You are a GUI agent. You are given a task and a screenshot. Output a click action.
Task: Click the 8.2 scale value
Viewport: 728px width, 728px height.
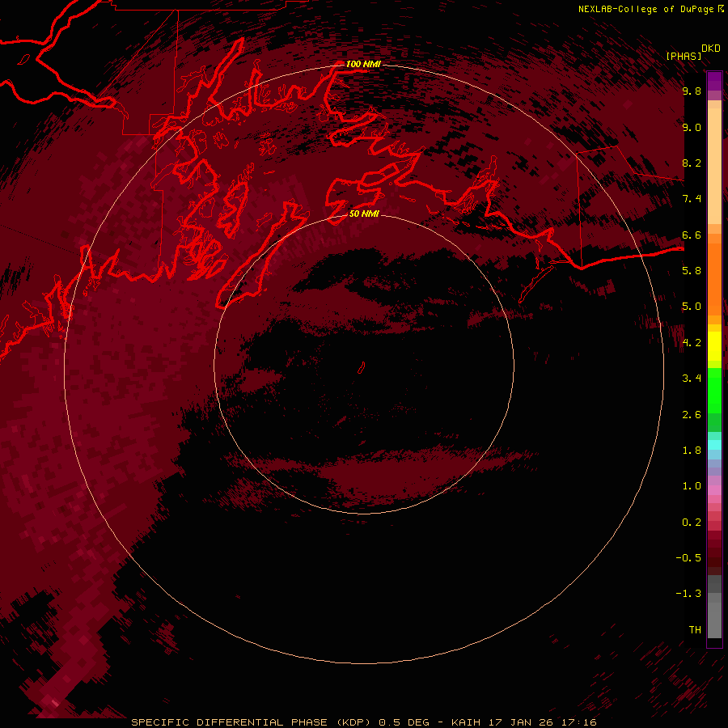[692, 163]
